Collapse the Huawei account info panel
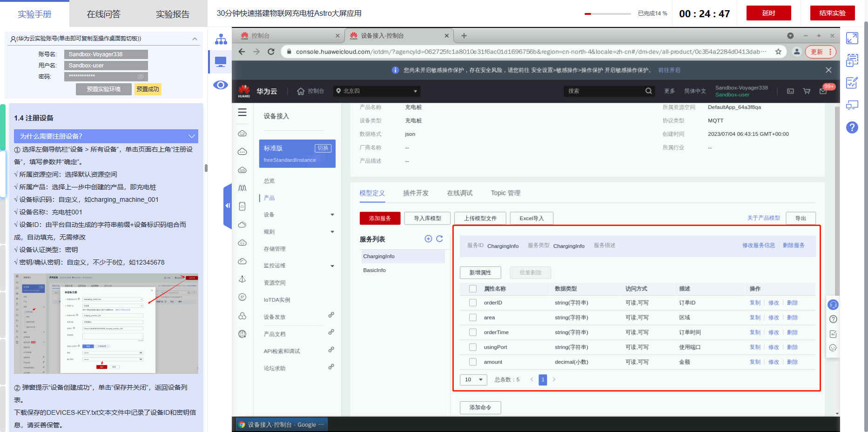 (195, 39)
